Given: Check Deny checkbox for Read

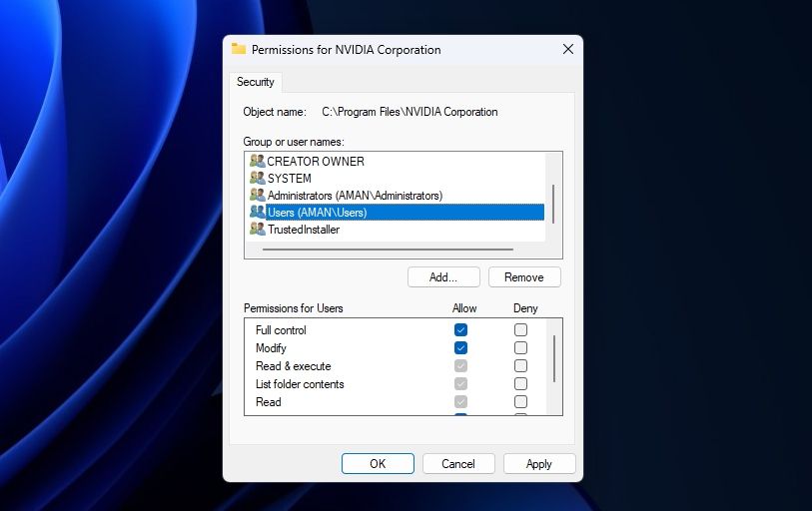Looking at the screenshot, I should [x=520, y=402].
